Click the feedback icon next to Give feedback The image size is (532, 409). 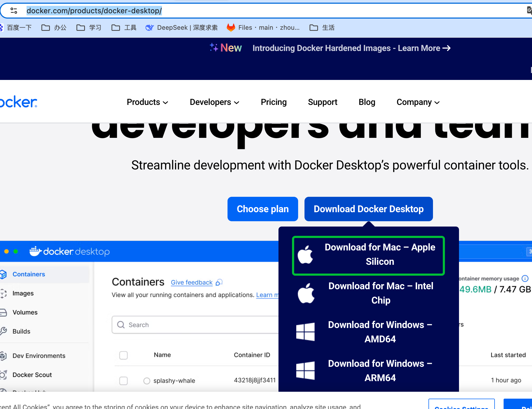(219, 282)
